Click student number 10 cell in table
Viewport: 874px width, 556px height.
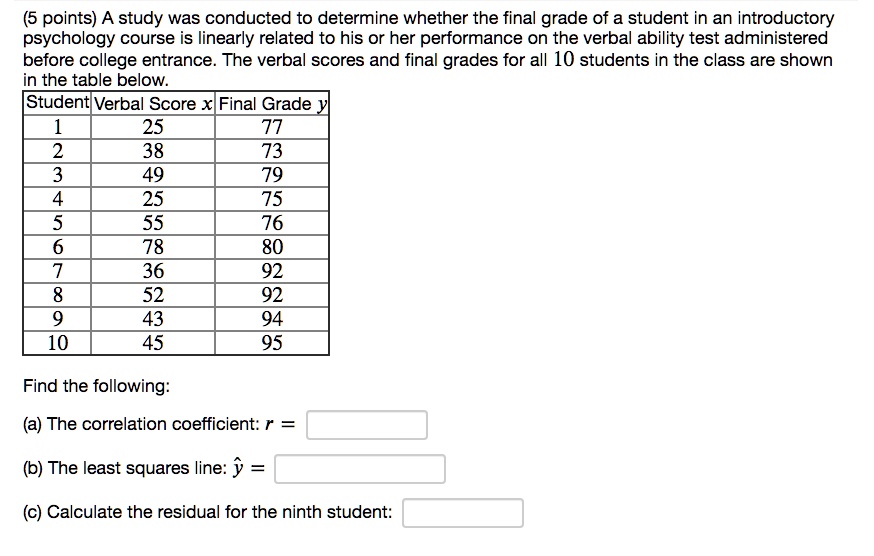pos(57,343)
